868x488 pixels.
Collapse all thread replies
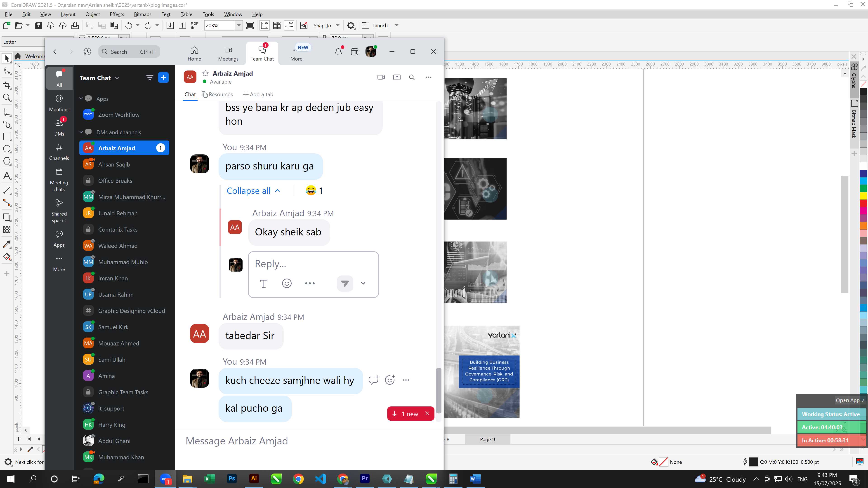pos(253,191)
